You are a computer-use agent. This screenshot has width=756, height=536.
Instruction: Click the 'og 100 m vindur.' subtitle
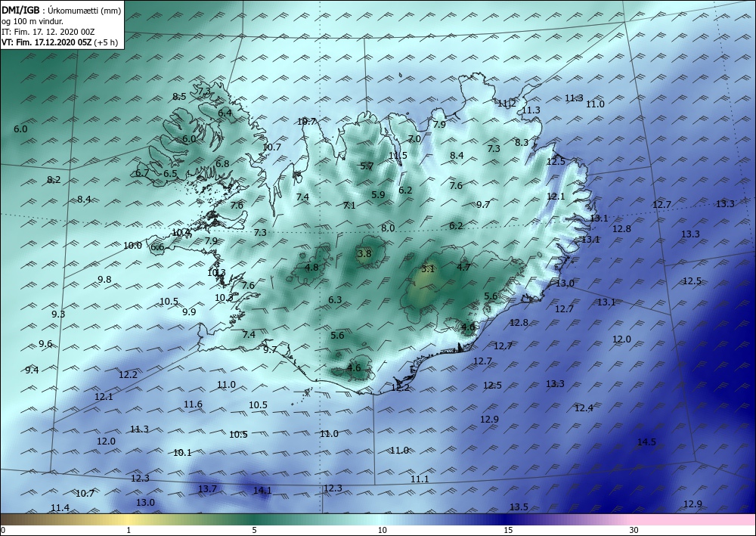point(33,21)
